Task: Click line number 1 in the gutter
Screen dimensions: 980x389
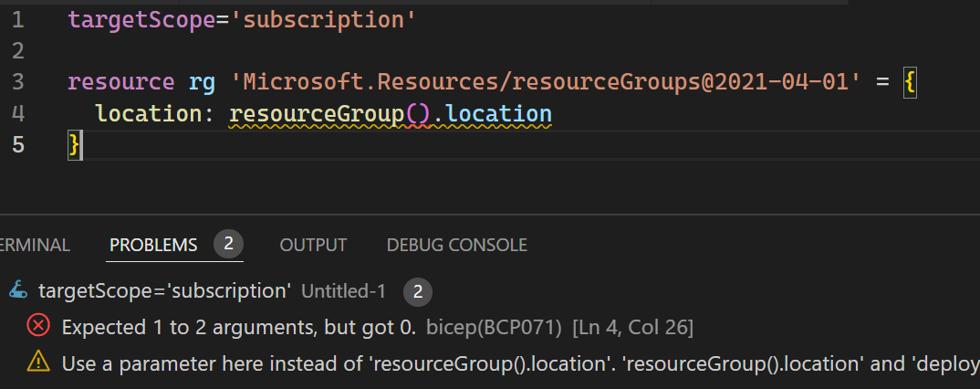Action: 18,20
